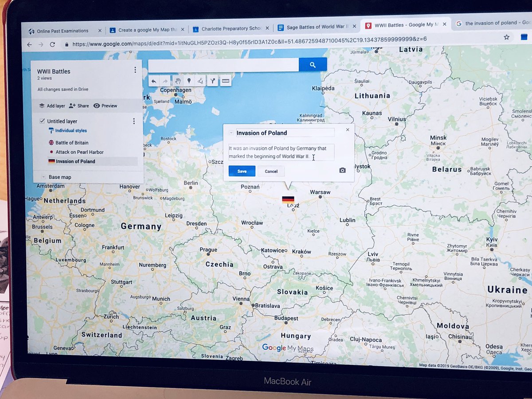
Task: Click the Save button in info window
Action: 242,171
